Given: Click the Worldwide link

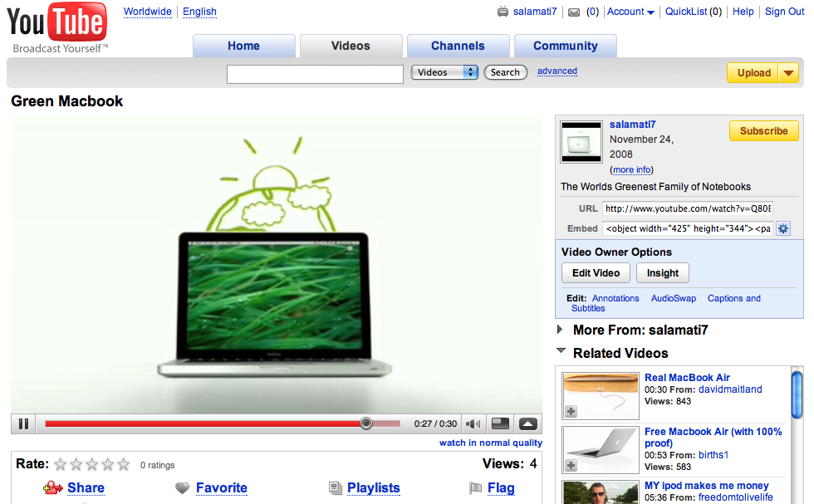Looking at the screenshot, I should 148,12.
